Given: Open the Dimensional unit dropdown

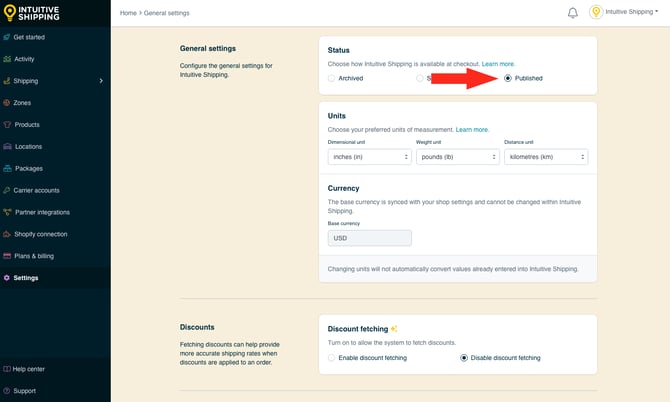Looking at the screenshot, I should pyautogui.click(x=370, y=157).
